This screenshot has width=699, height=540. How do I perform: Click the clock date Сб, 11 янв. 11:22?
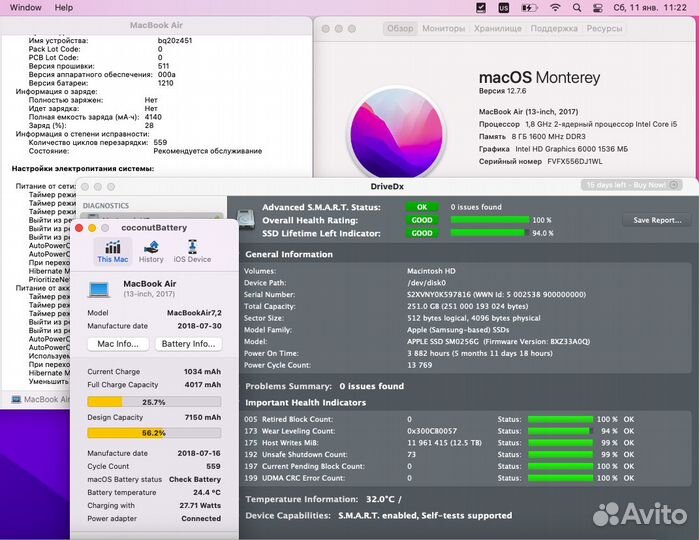pyautogui.click(x=650, y=8)
